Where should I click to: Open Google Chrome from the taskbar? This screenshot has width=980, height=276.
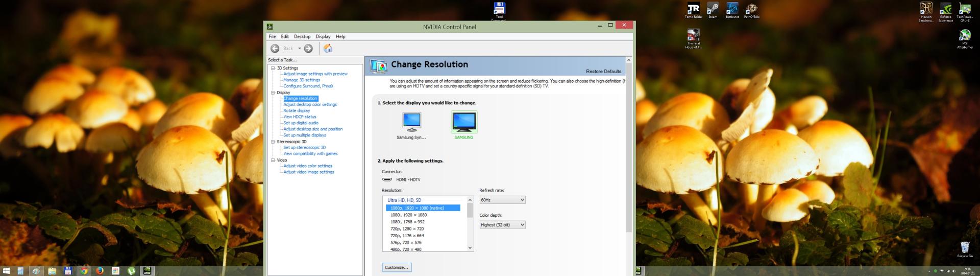pyautogui.click(x=84, y=271)
